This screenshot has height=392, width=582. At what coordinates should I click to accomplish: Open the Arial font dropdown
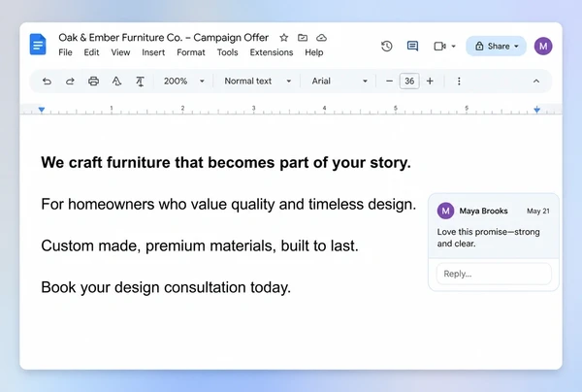pyautogui.click(x=339, y=81)
